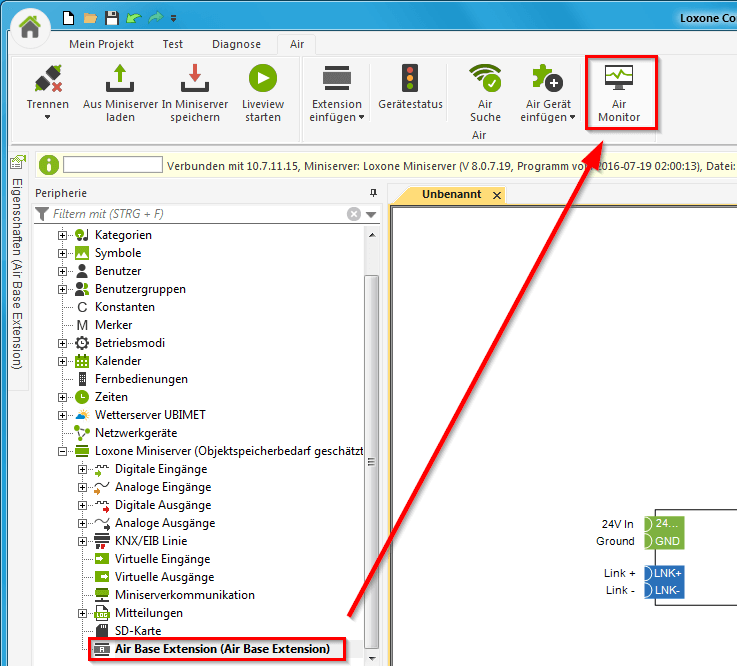Close the Unbenannt document tab
737x666 pixels.
tap(497, 195)
